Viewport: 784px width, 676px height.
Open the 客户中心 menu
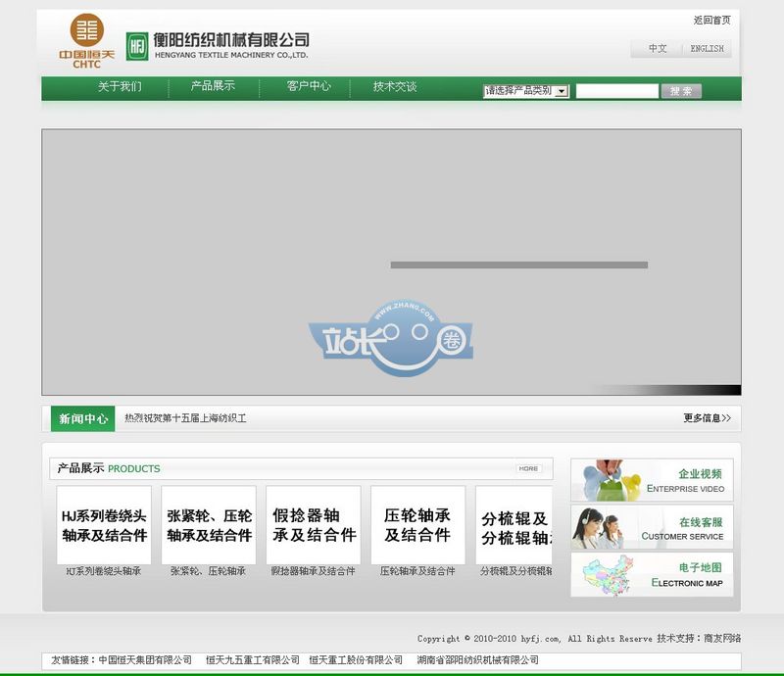pyautogui.click(x=306, y=87)
